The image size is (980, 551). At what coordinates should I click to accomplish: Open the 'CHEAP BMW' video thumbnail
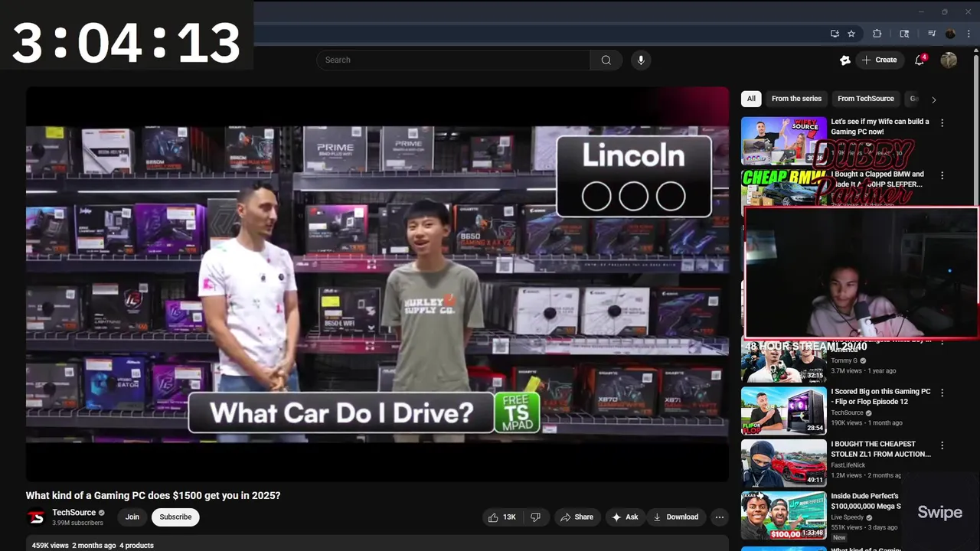[783, 188]
